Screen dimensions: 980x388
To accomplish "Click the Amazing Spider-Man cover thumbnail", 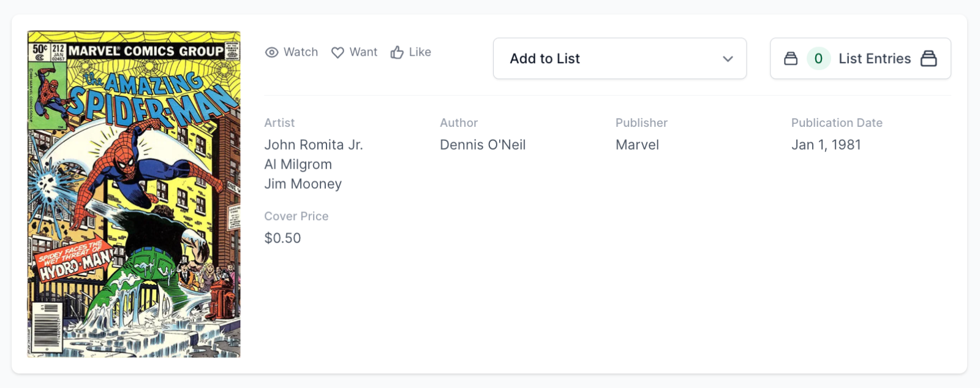I will point(134,194).
